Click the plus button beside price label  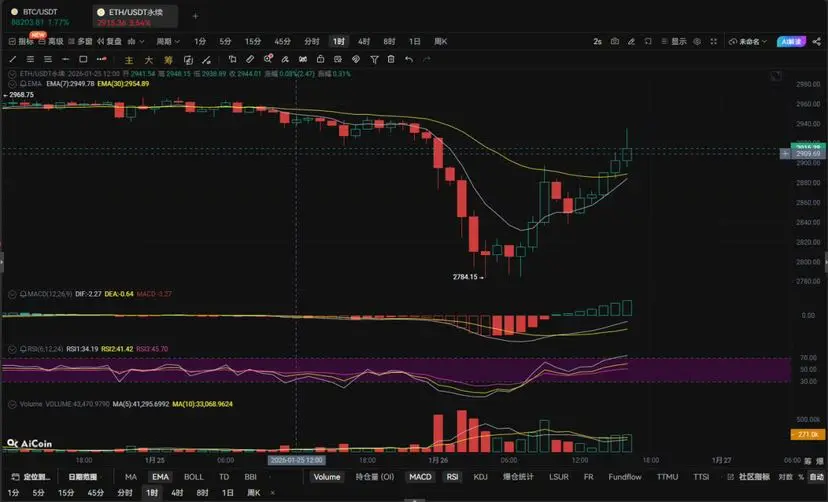tap(785, 154)
